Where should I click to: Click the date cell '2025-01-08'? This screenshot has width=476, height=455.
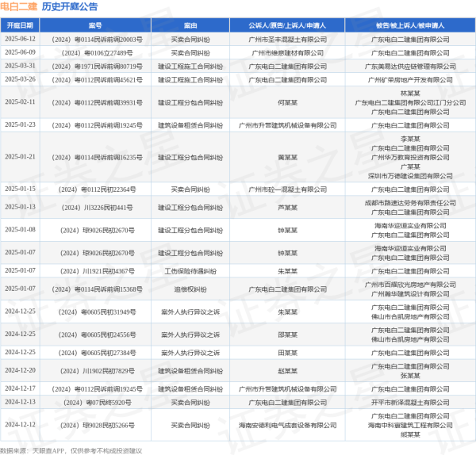[x=20, y=230]
